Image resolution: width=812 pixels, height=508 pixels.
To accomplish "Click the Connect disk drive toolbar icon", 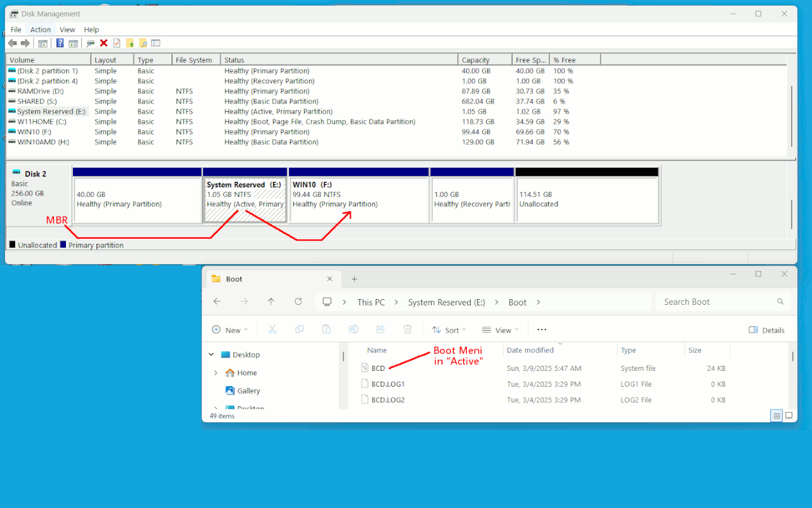I will [91, 43].
